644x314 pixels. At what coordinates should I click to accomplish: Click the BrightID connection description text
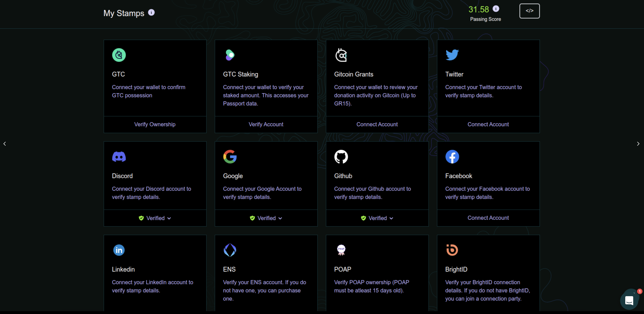[x=488, y=290]
